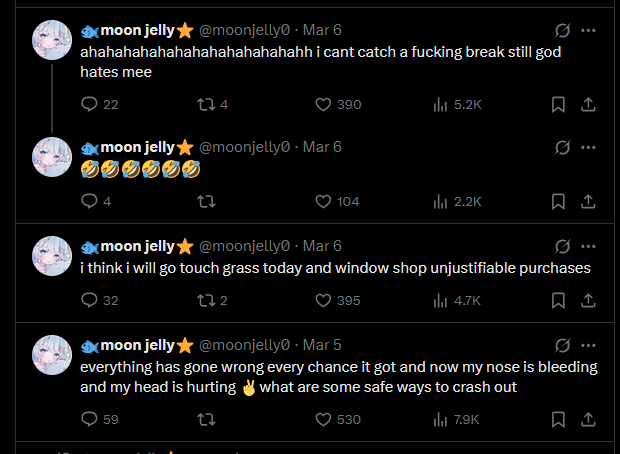Open @moonjelly0 handle on the 'touch grass' tweet
This screenshot has height=454, width=620.
[245, 246]
